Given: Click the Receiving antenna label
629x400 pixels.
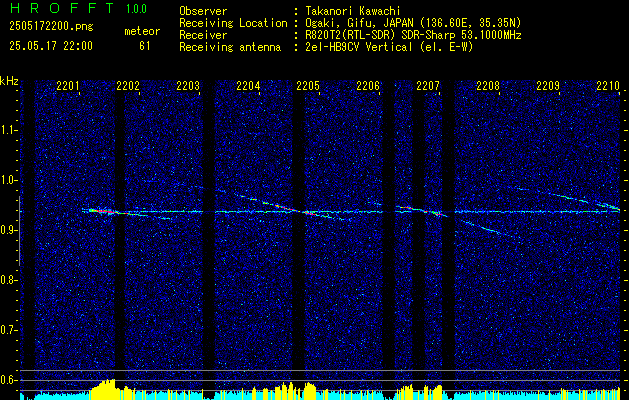Looking at the screenshot, I should coord(230,47).
